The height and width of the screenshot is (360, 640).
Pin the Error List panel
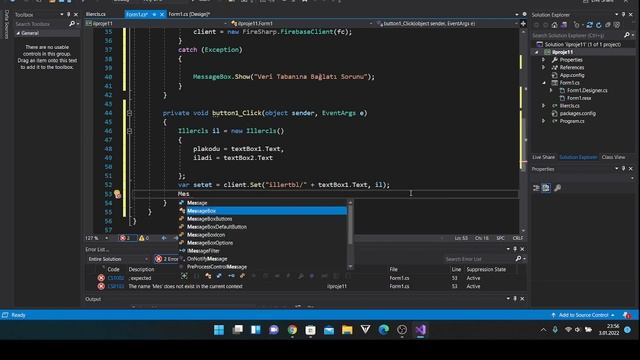515,249
